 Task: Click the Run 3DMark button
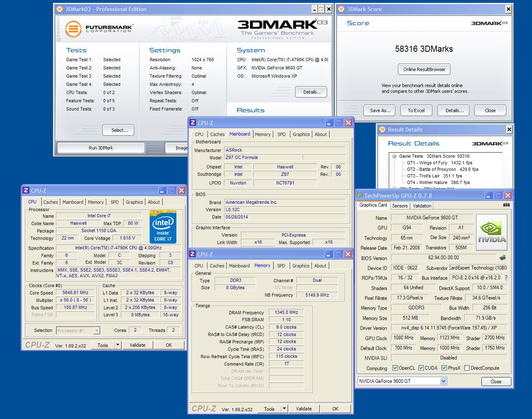coord(101,148)
